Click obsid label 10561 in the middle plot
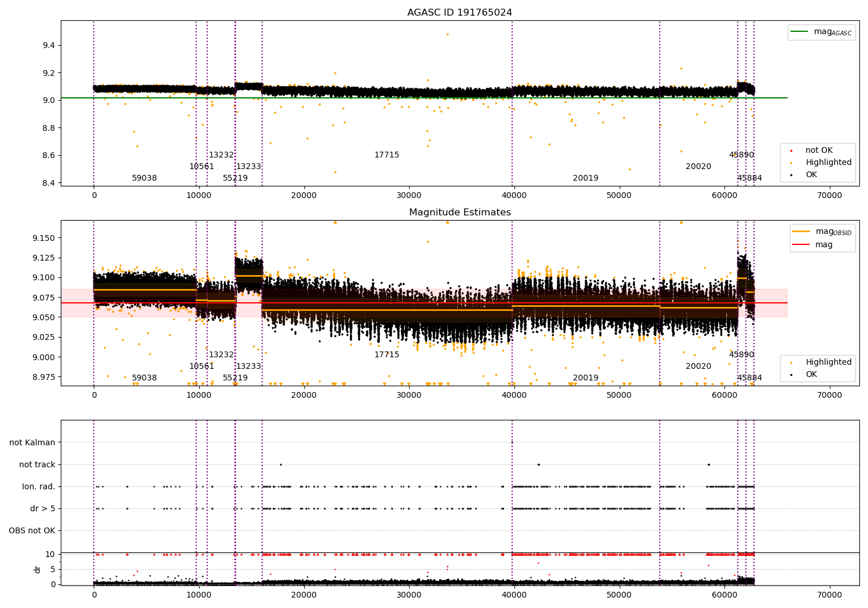 pos(201,367)
